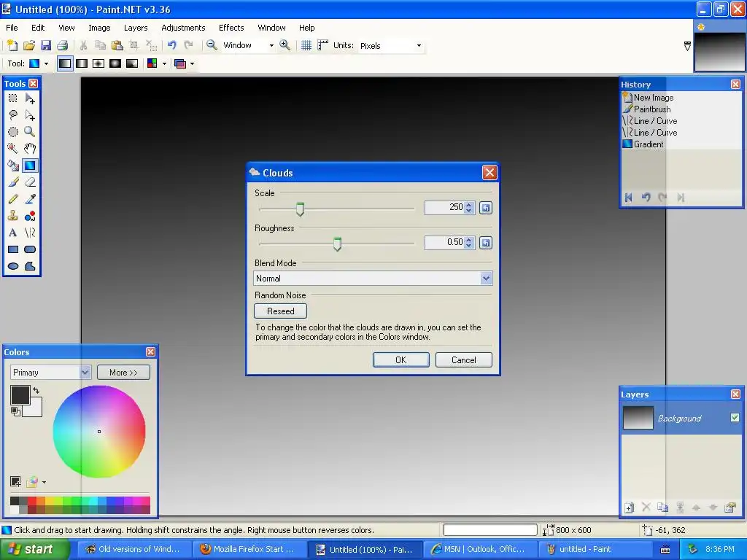Select the Text tool

coord(13,233)
